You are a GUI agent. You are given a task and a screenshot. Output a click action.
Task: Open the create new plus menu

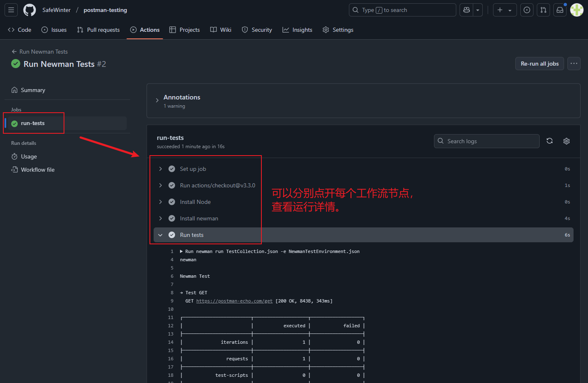click(505, 10)
